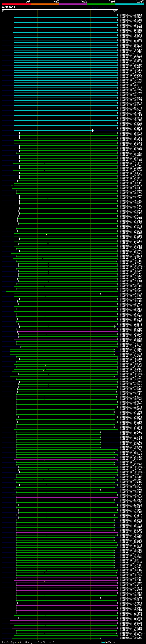Select the UniRef100_A4FIY7 hit label
146x644 pixels.
[131, 163]
